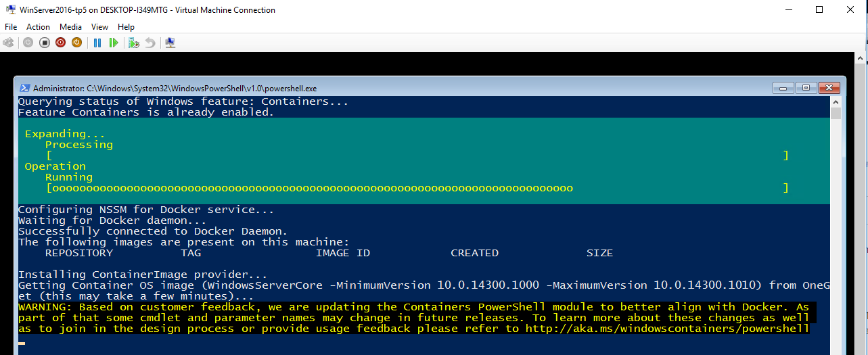This screenshot has height=355, width=868.
Task: Save VM state with the orange power icon
Action: [x=76, y=43]
